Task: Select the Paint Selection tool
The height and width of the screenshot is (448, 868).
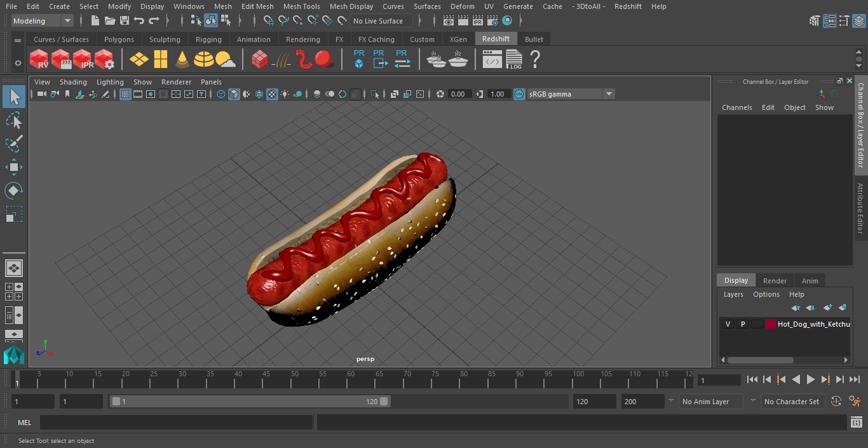Action: point(14,144)
